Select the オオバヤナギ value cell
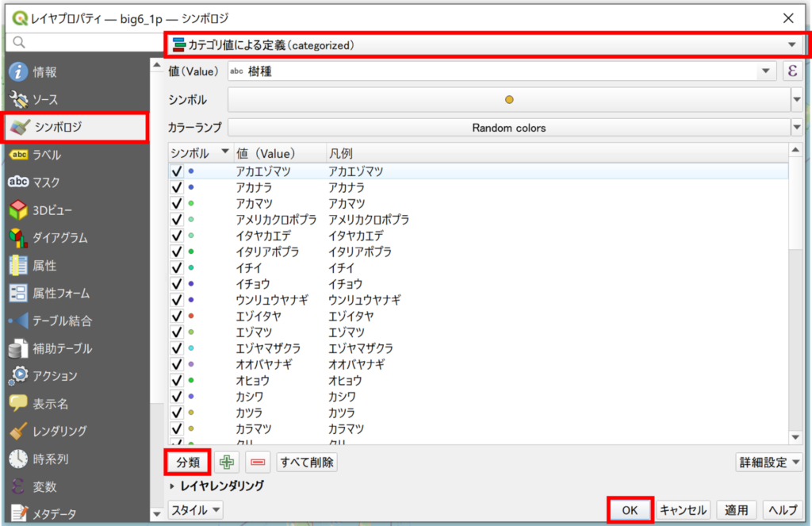 coord(263,364)
